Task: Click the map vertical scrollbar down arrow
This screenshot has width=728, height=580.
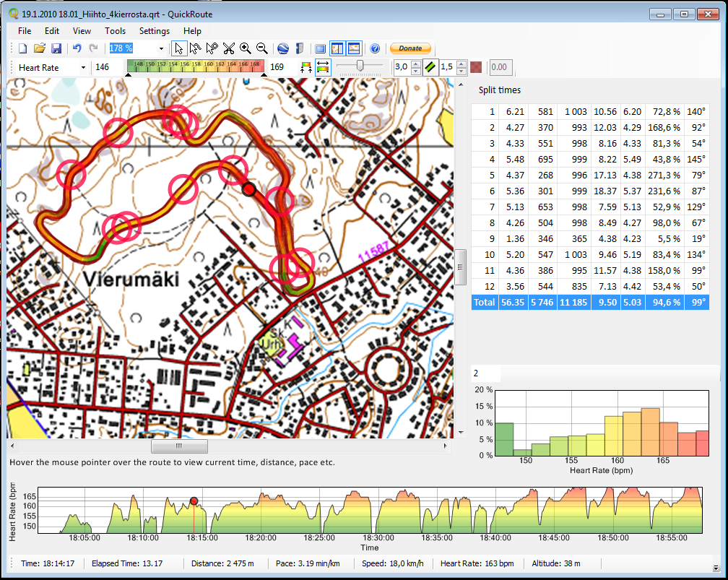Action: [x=461, y=433]
